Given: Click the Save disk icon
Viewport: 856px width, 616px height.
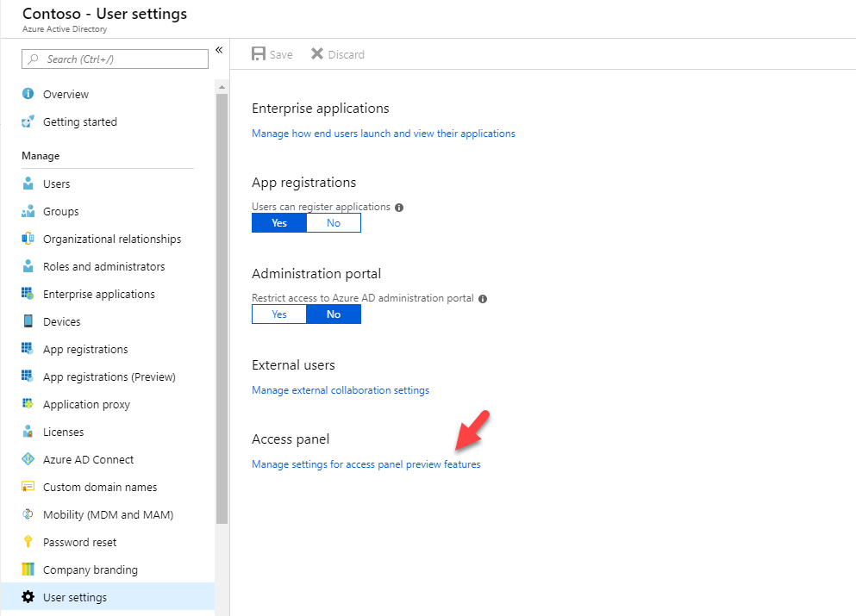Looking at the screenshot, I should (x=259, y=54).
